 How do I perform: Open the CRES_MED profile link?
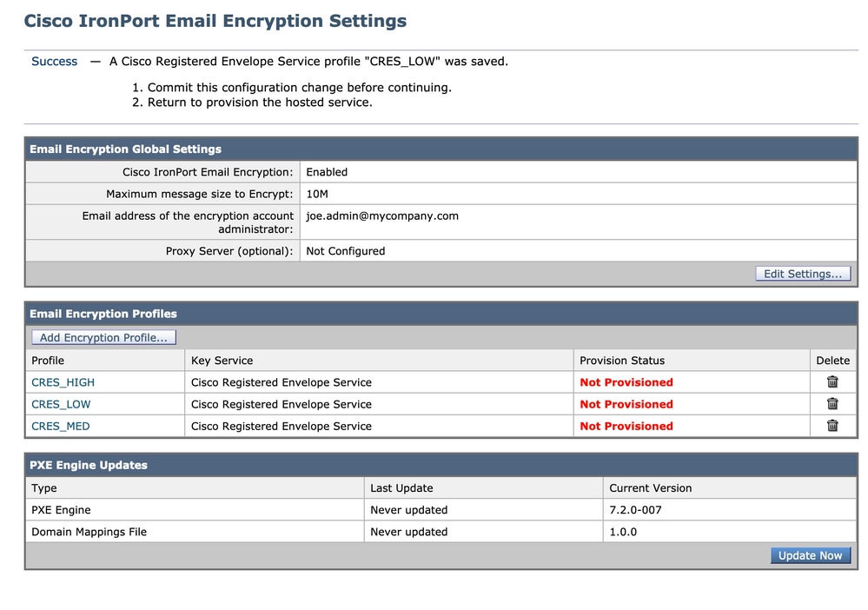61,426
